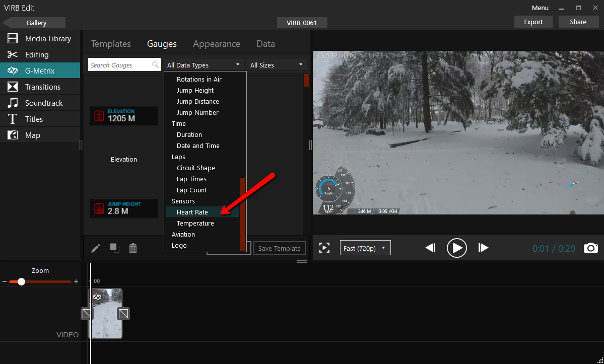Click the Export button

coord(533,22)
